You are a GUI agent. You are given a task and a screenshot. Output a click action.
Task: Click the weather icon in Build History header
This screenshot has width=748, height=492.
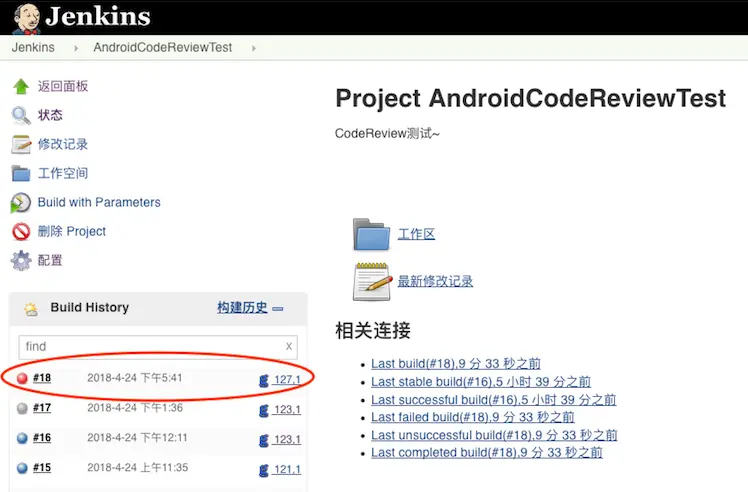31,309
